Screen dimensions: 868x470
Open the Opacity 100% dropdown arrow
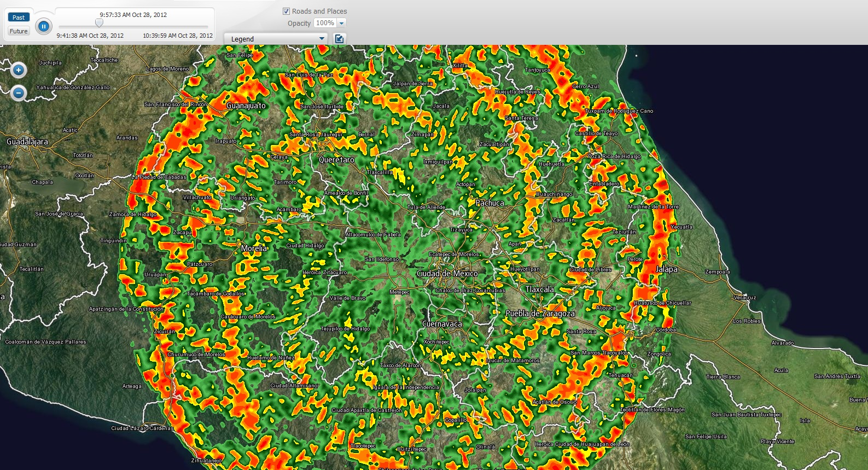(341, 23)
